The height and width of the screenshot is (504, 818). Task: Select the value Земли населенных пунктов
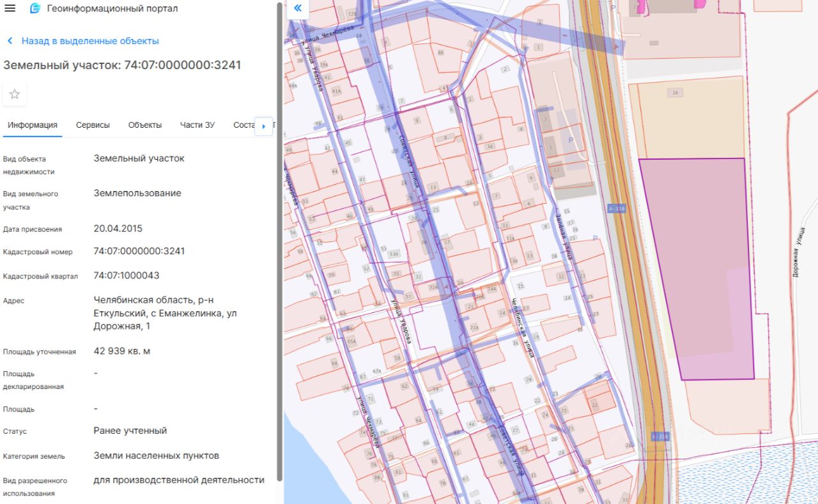coord(157,455)
